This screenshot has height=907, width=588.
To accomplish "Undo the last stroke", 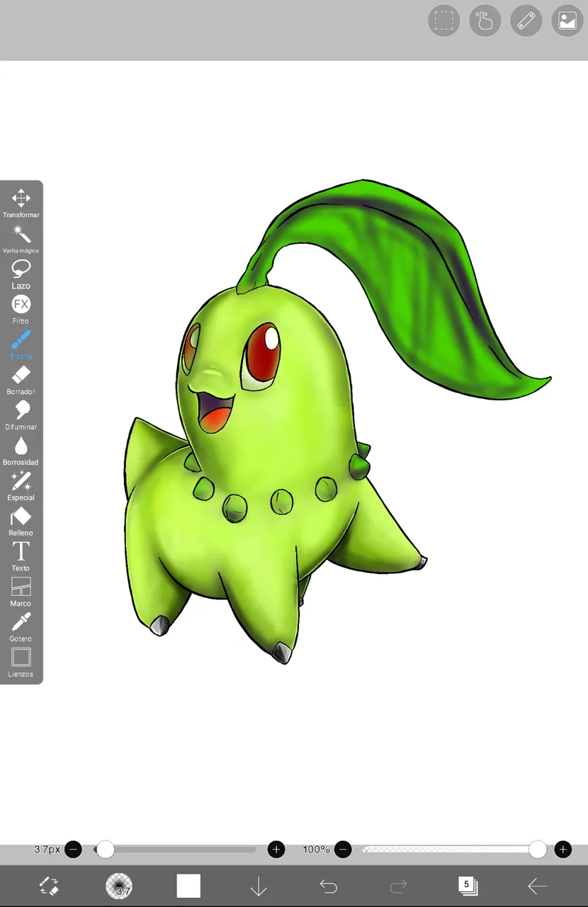I will 328,886.
